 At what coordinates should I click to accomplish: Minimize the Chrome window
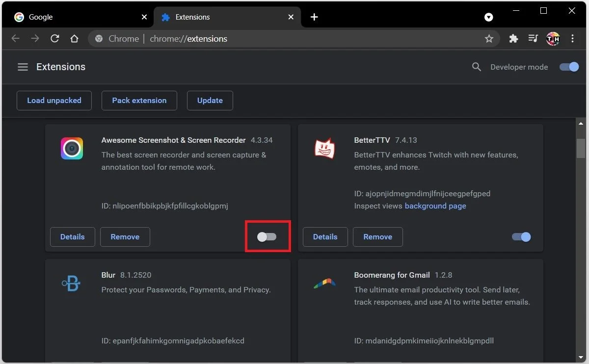point(515,11)
